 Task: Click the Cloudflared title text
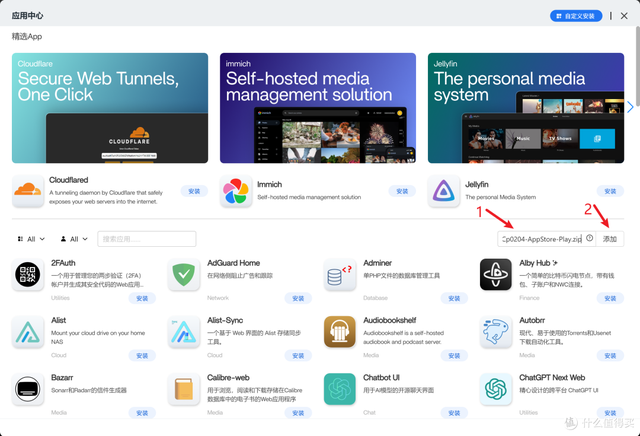pyautogui.click(x=69, y=180)
